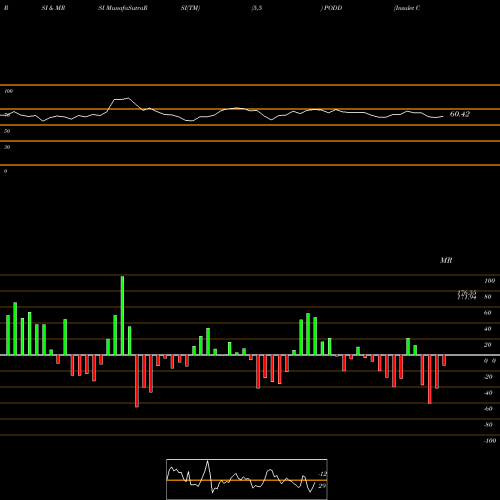Click the '30' level label on RSI axis

pos(7,147)
